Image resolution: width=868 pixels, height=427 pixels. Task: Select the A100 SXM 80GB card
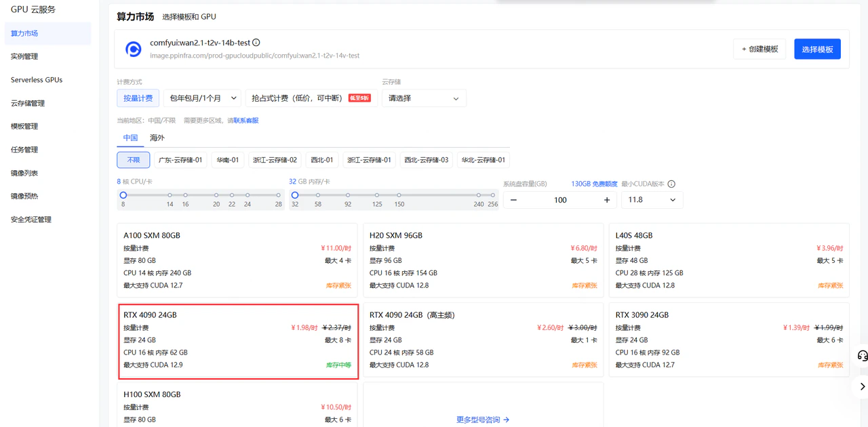point(237,260)
